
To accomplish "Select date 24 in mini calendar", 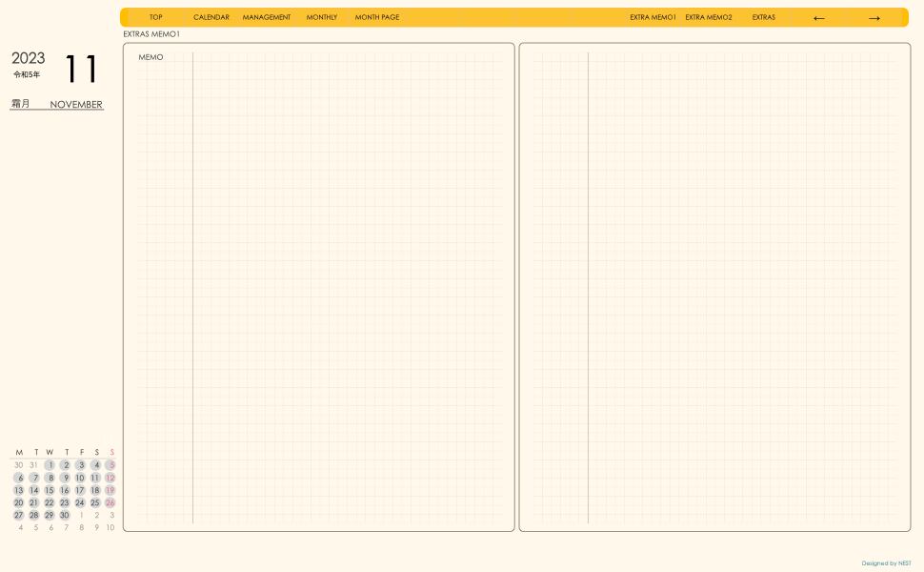I will (x=80, y=502).
